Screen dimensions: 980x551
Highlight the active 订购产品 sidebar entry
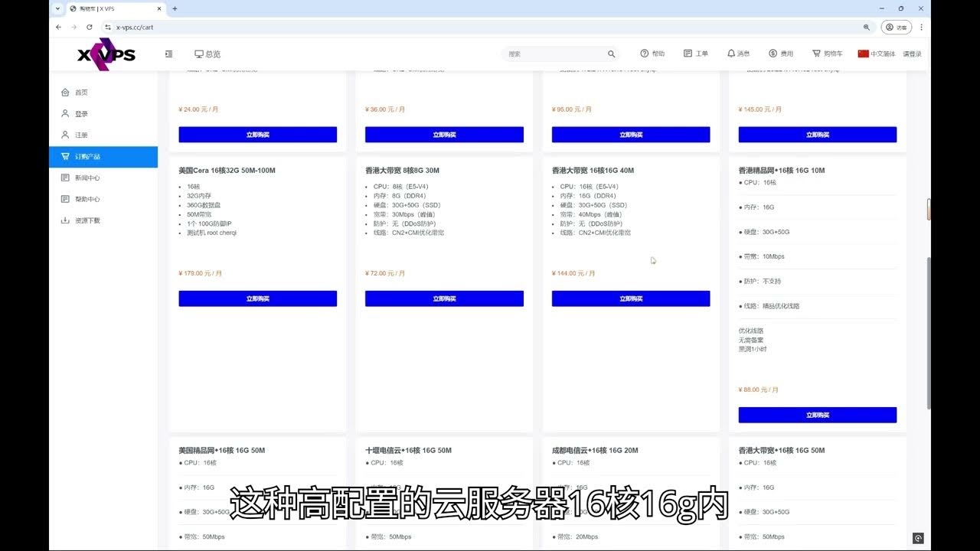87,156
